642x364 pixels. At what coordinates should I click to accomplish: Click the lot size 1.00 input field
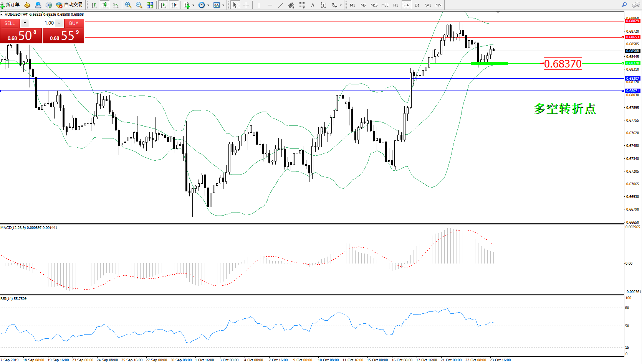tap(42, 23)
